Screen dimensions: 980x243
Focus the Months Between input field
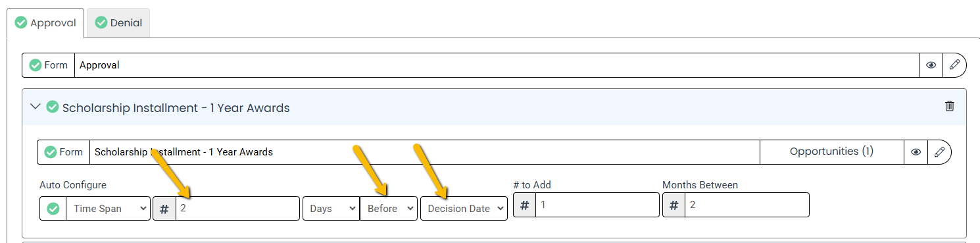coord(747,205)
